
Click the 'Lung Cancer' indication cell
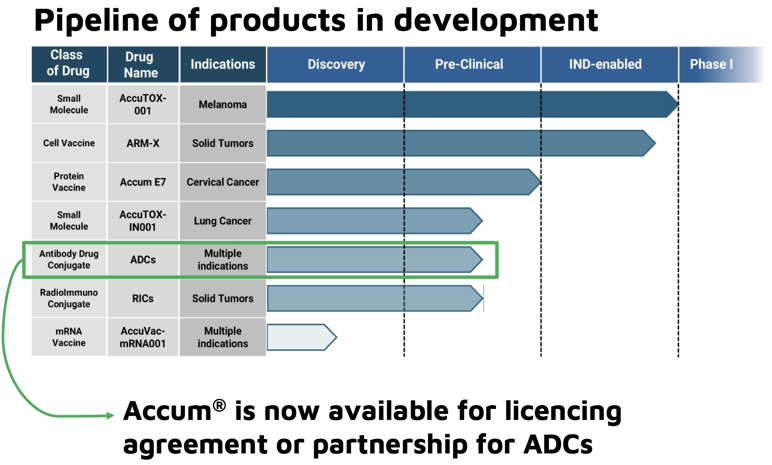223,221
